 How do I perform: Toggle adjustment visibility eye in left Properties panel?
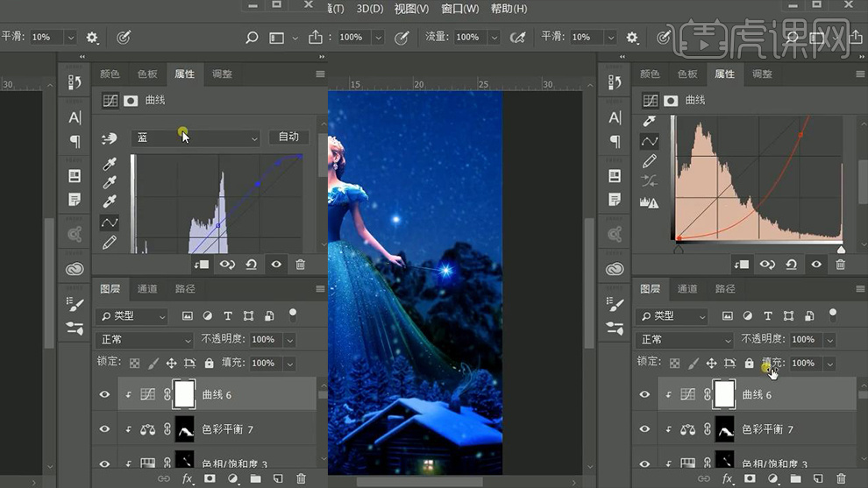(276, 264)
